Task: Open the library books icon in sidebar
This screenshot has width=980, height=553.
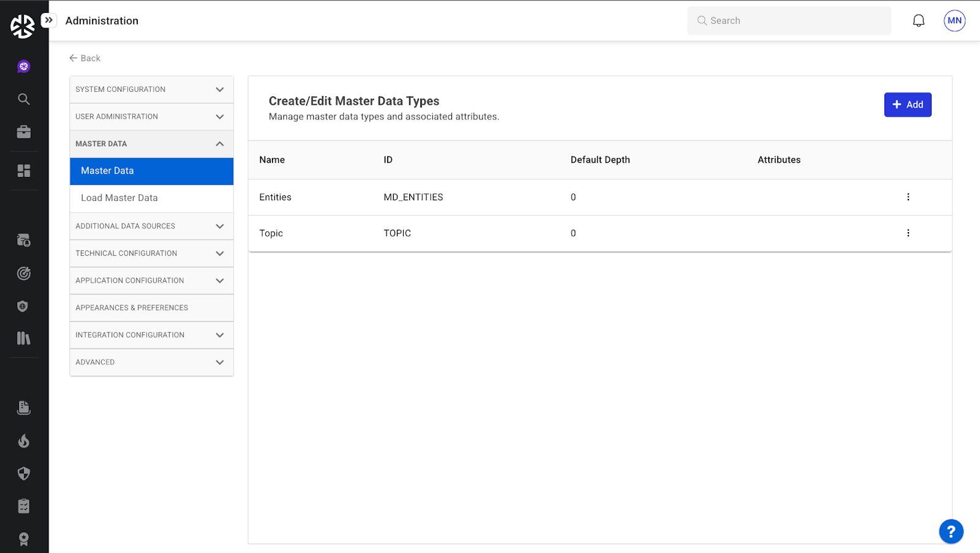Action: (24, 339)
